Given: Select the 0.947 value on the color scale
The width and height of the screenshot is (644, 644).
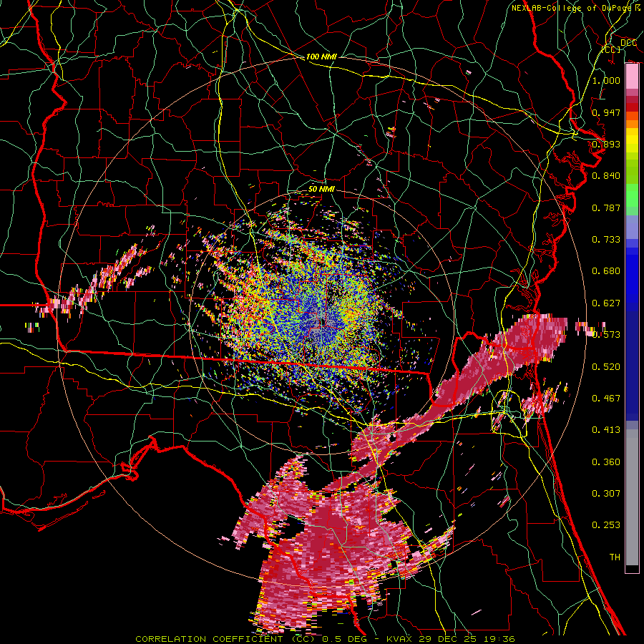Looking at the screenshot, I should point(606,112).
